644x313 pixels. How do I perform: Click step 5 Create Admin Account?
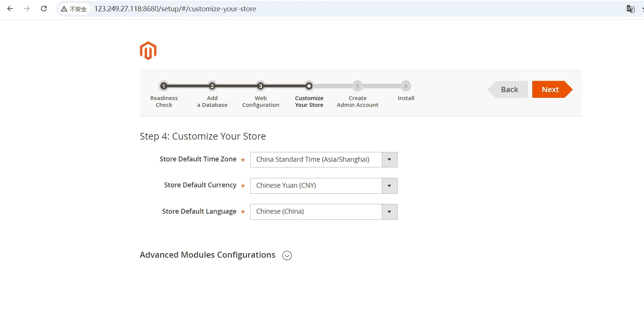coord(357,86)
